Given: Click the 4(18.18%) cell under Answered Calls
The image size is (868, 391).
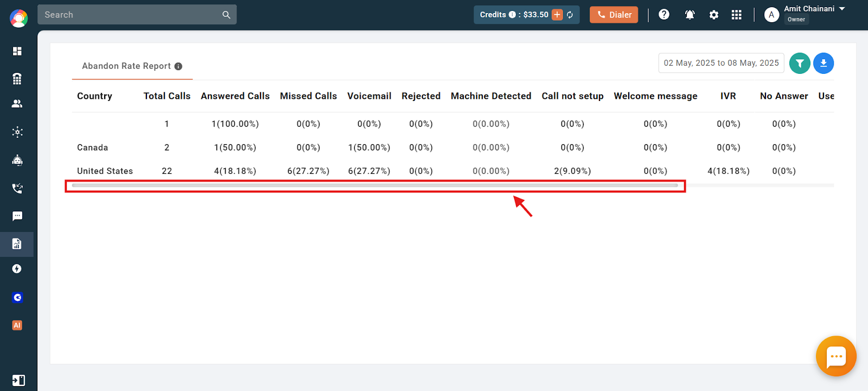Looking at the screenshot, I should pos(235,171).
